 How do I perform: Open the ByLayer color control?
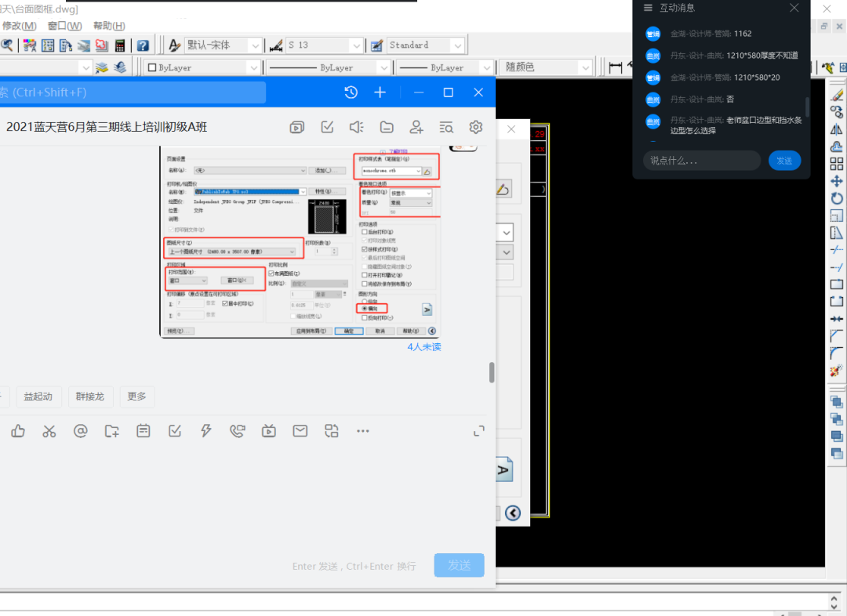tap(203, 67)
